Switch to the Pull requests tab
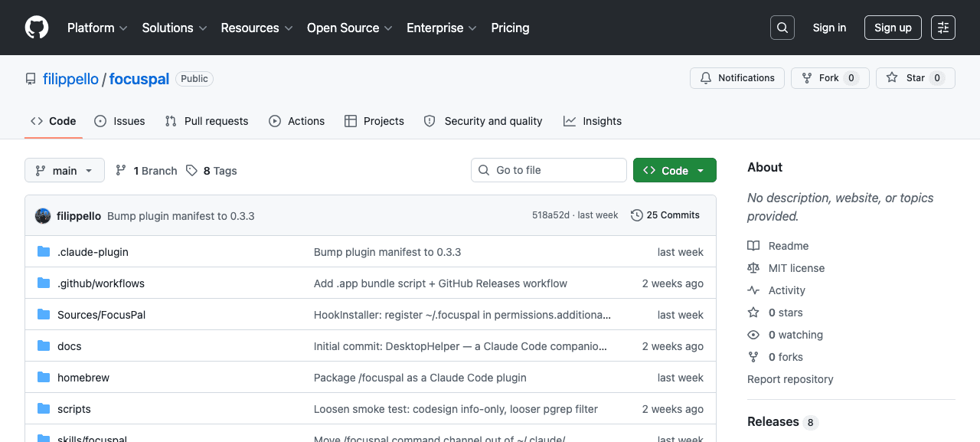This screenshot has height=442, width=980. pyautogui.click(x=207, y=121)
